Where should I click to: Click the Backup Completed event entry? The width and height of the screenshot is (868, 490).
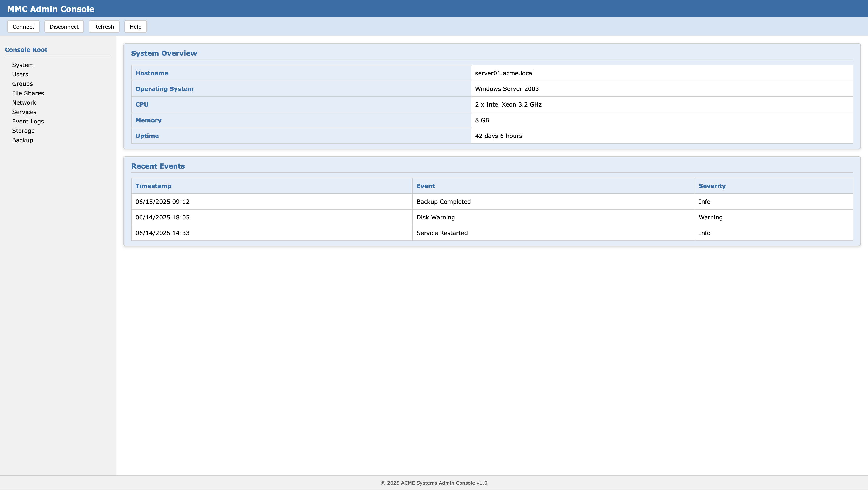point(443,202)
